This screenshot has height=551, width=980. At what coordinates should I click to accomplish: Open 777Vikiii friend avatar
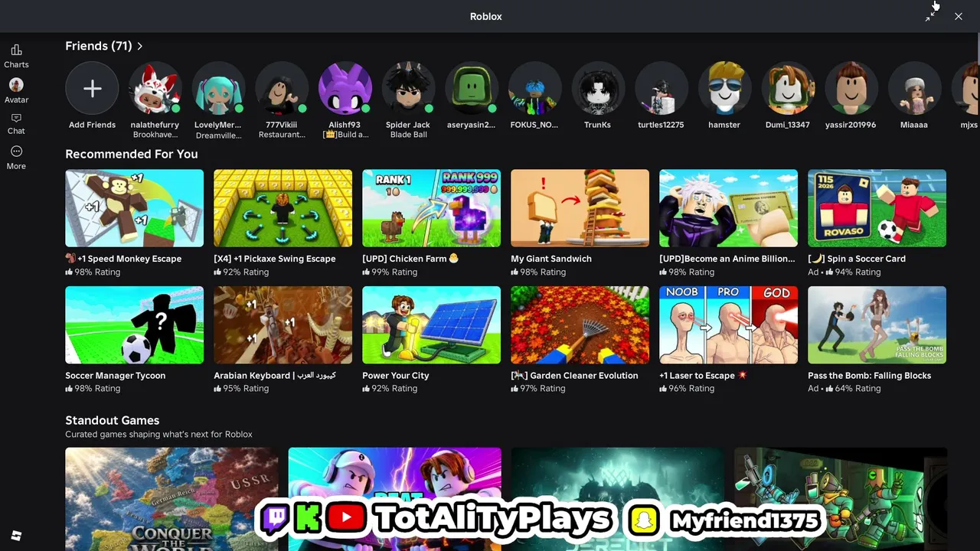tap(282, 89)
